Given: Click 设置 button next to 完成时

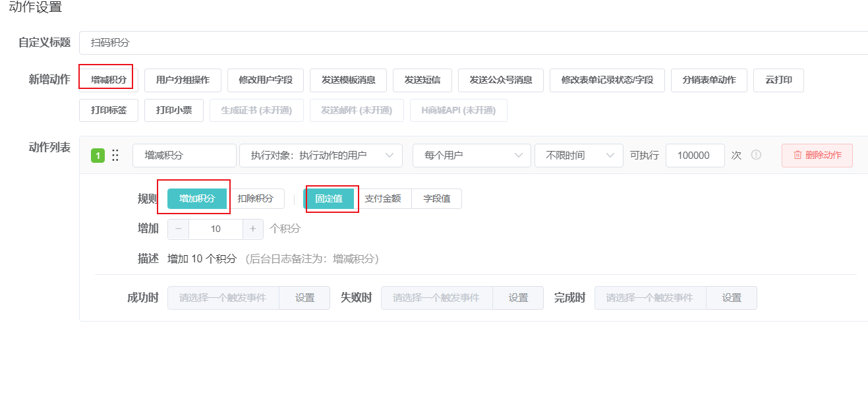Looking at the screenshot, I should tap(732, 298).
